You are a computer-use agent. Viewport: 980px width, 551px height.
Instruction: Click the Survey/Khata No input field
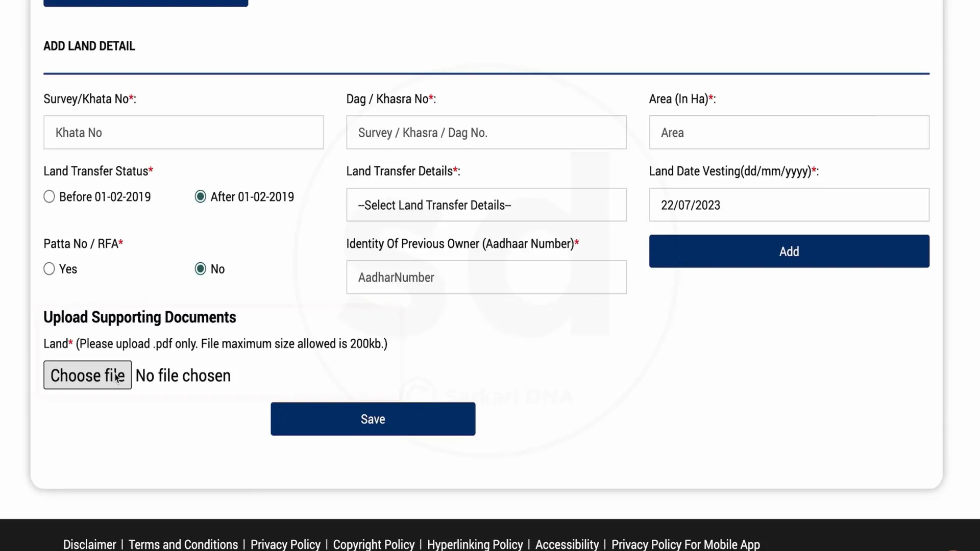pyautogui.click(x=183, y=133)
